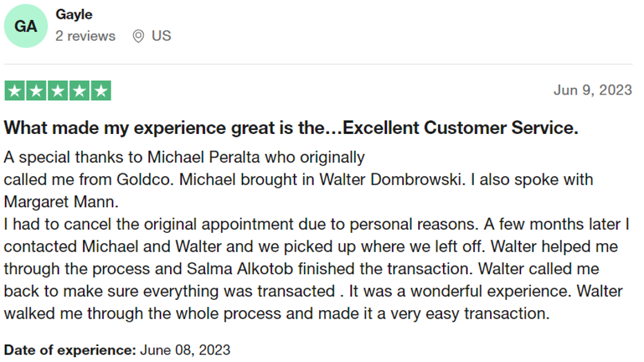Click the 'Date of experience:' label

click(x=70, y=350)
